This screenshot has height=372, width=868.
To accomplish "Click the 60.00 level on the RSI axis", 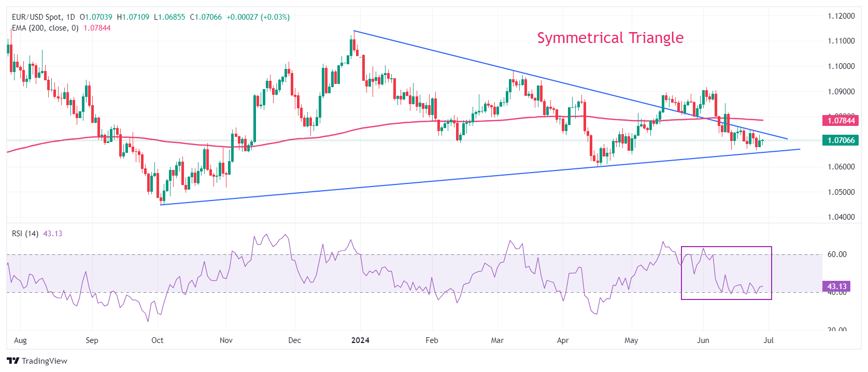I will pyautogui.click(x=836, y=254).
